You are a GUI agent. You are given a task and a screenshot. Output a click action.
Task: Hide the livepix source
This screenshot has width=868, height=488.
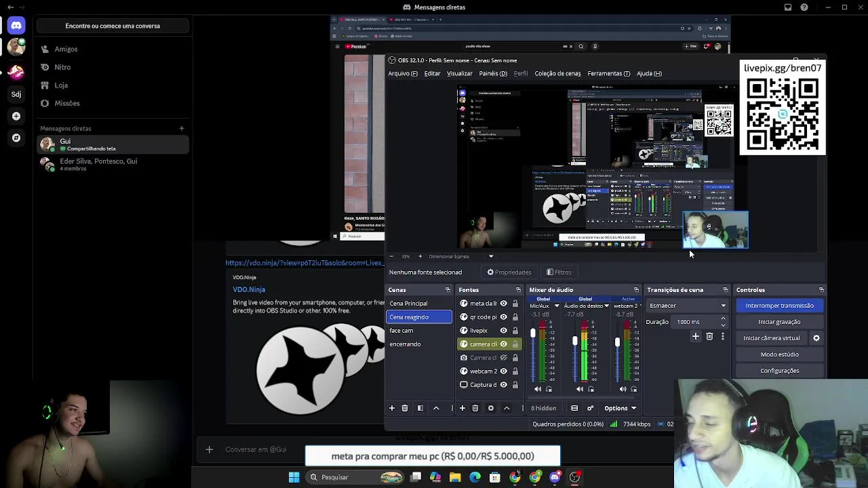click(503, 331)
